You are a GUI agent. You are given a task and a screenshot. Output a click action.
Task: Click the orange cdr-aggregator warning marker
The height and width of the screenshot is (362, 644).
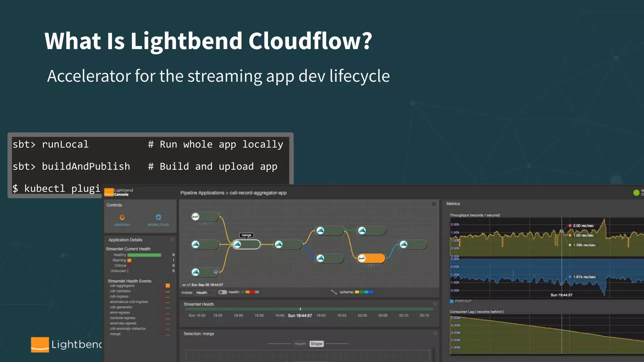168,286
